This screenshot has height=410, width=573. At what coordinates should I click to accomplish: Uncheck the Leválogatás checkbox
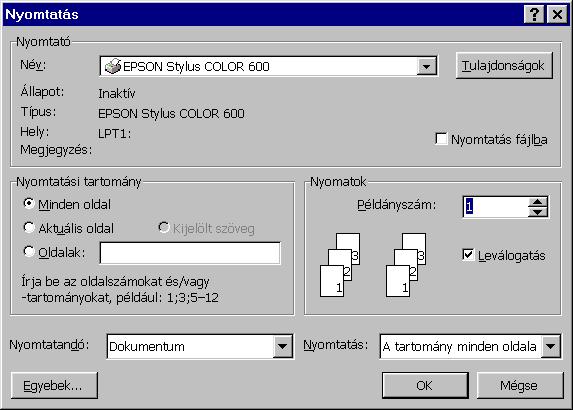(468, 254)
